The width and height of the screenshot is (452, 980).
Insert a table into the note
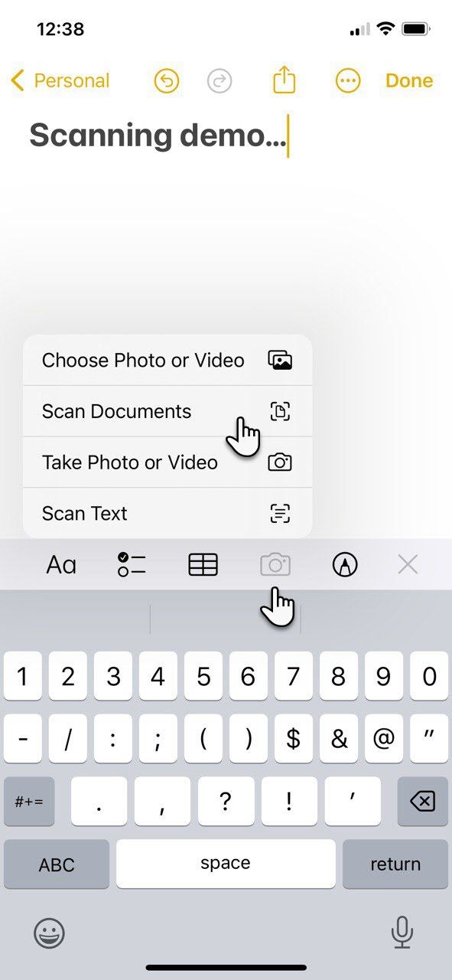[x=202, y=564]
